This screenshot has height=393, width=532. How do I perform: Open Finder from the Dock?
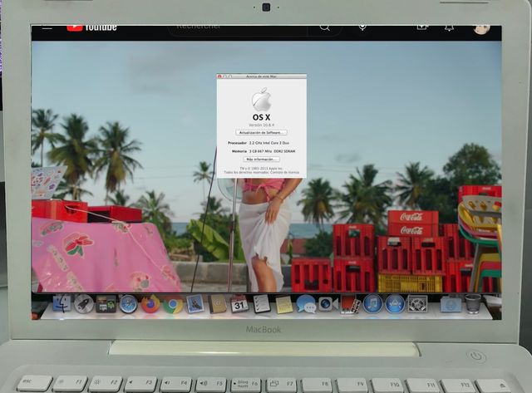(x=62, y=303)
